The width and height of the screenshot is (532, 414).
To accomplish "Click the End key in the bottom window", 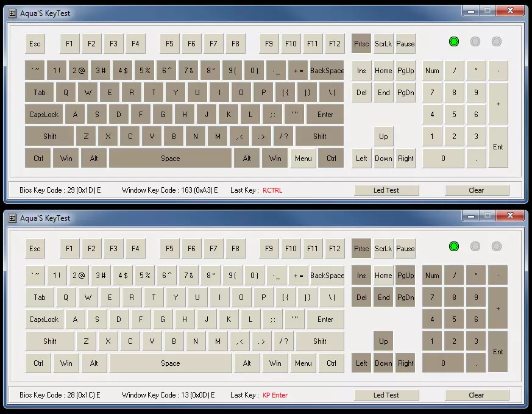I will click(x=383, y=298).
